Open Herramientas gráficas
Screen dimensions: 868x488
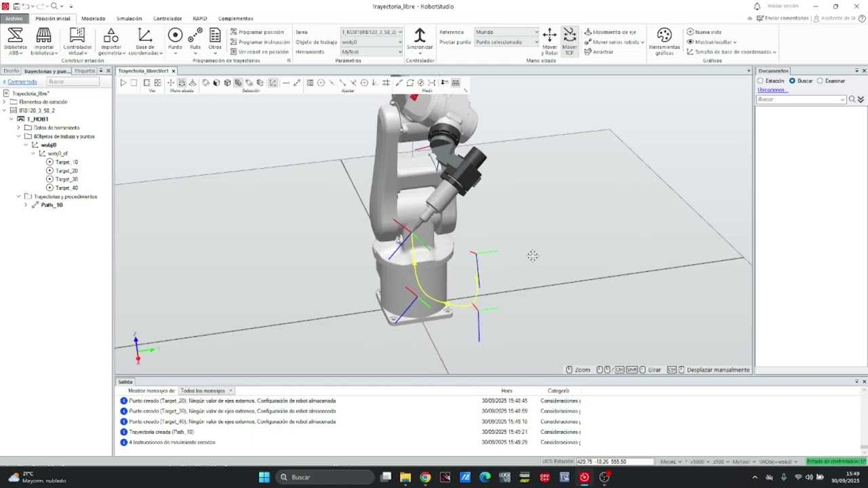[665, 41]
